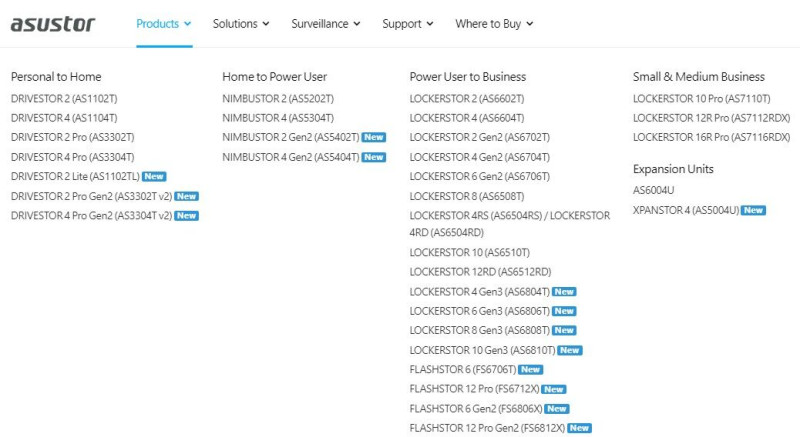
Task: Open LOCKERSTOR 4 (AS6604T) link
Action: pyautogui.click(x=467, y=118)
